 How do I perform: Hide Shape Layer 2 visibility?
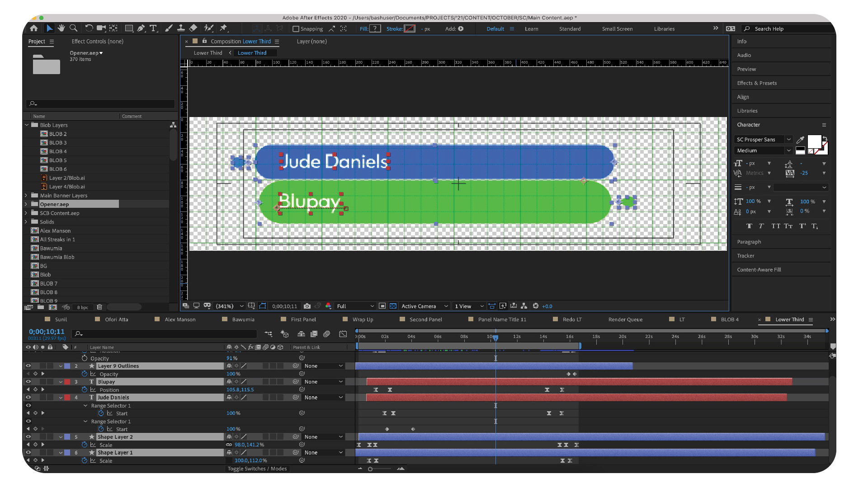(28, 437)
